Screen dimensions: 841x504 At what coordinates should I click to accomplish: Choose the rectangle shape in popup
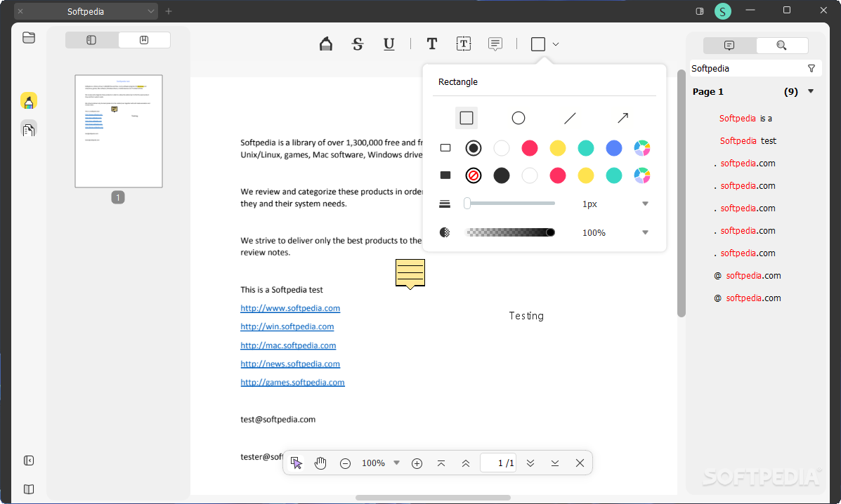point(467,118)
